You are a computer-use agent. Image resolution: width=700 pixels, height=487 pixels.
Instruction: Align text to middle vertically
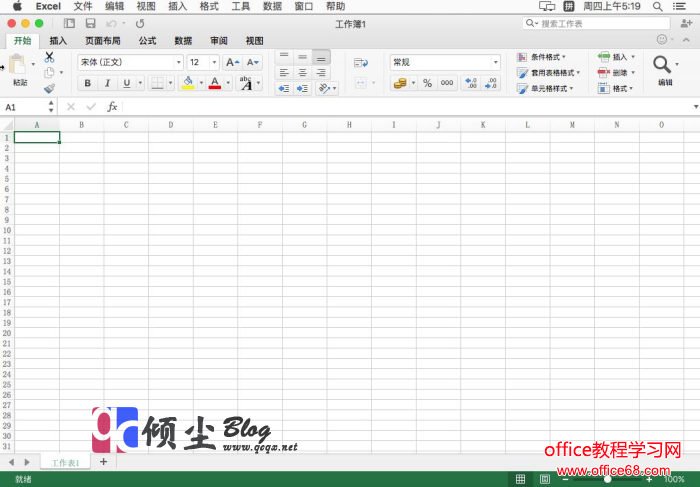[303, 57]
